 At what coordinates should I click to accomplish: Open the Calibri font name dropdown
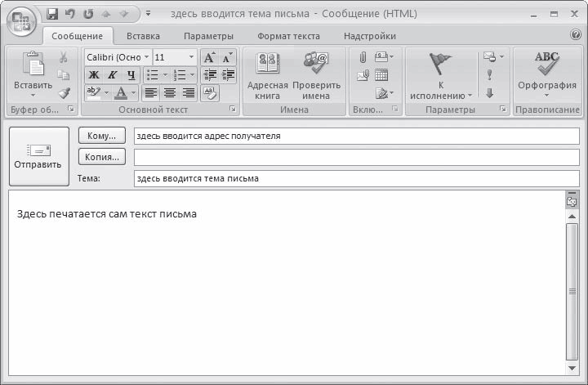point(146,57)
